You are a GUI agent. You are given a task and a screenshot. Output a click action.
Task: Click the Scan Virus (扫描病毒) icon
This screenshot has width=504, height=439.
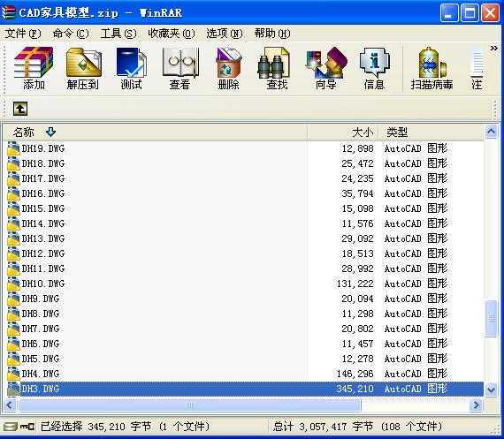(431, 68)
